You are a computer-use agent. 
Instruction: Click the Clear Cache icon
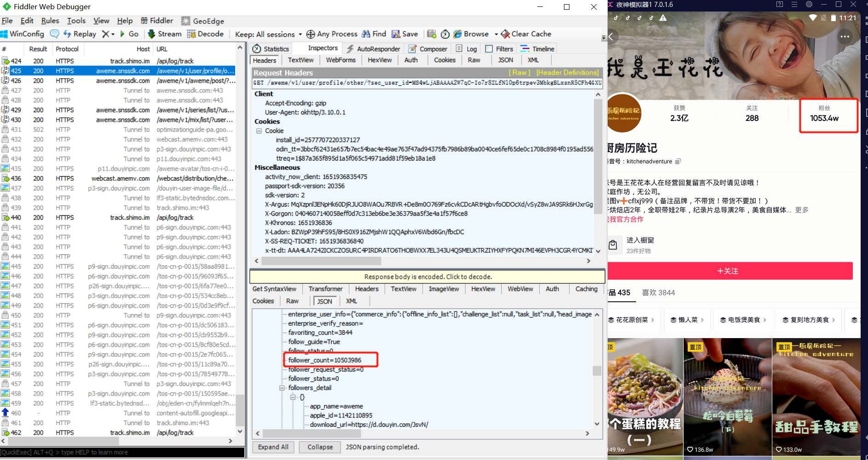506,34
